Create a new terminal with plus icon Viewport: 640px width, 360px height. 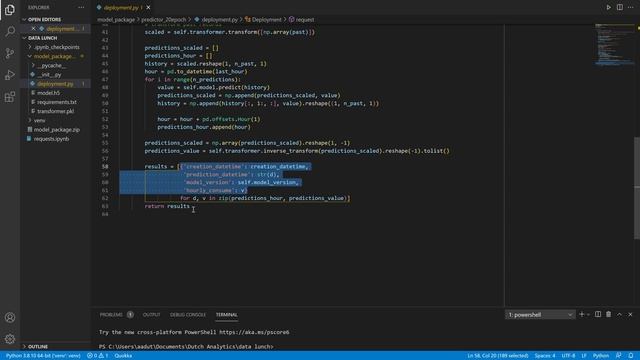tap(582, 314)
